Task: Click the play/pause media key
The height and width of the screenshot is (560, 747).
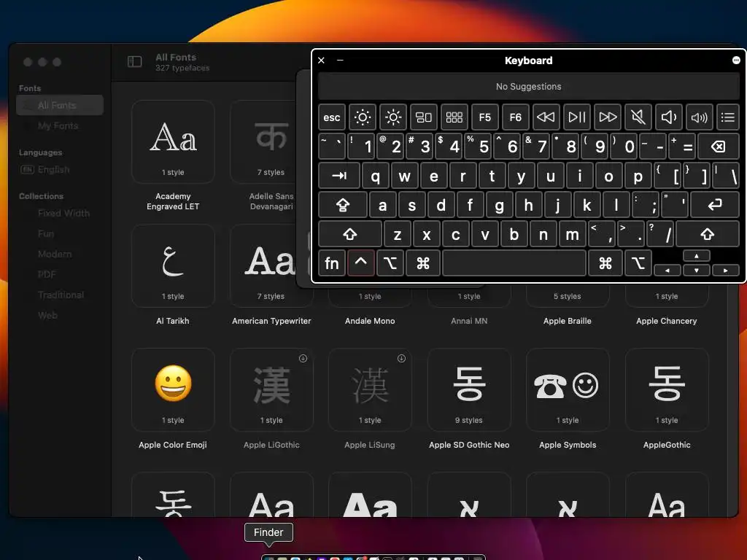Action: tap(577, 117)
